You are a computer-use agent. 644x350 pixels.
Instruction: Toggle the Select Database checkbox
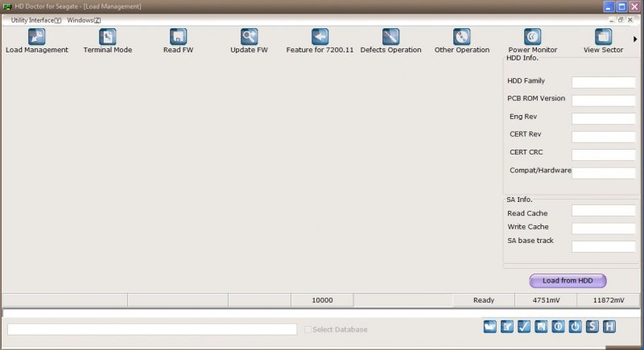coord(308,330)
